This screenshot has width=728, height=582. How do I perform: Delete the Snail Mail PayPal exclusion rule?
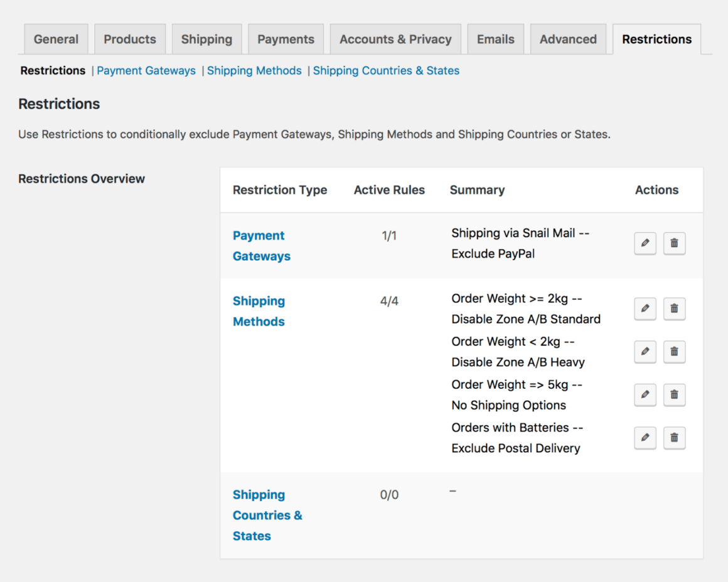point(674,243)
